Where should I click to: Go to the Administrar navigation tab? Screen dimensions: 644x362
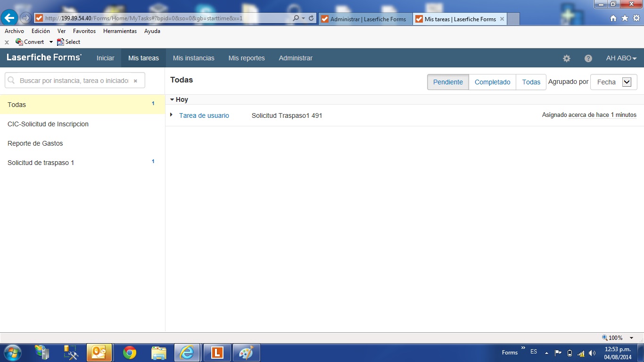coord(296,58)
